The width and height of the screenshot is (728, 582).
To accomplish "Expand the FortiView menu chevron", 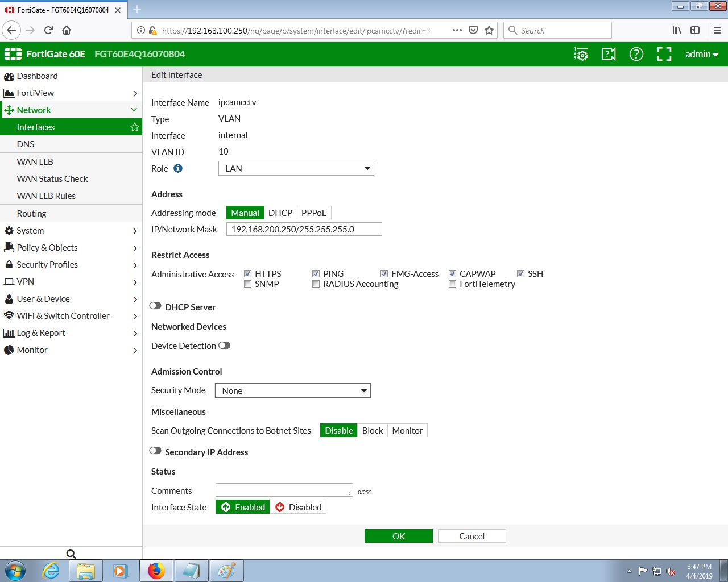I will [135, 93].
